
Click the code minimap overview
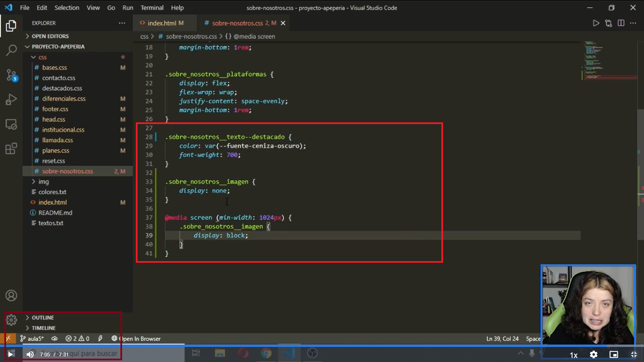[609, 60]
